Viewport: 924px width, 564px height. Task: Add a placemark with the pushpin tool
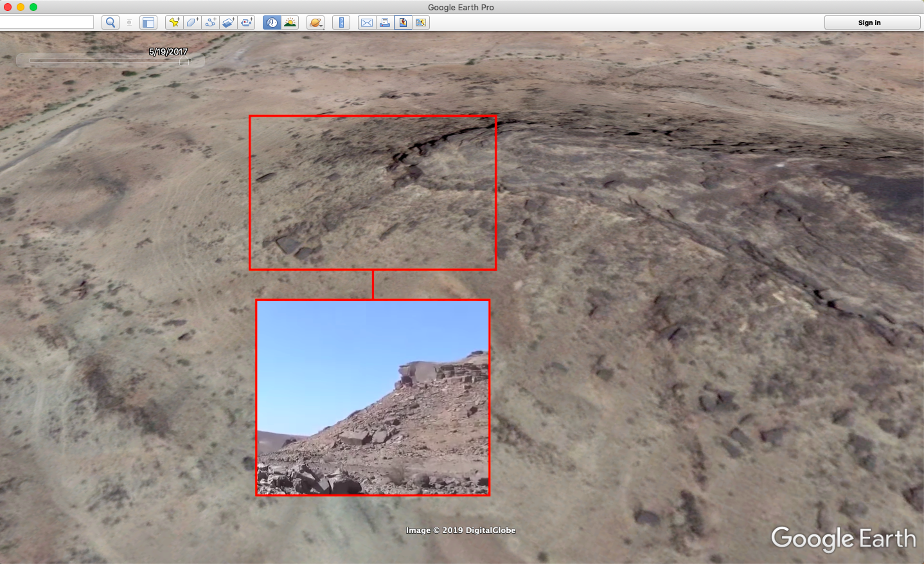[173, 23]
